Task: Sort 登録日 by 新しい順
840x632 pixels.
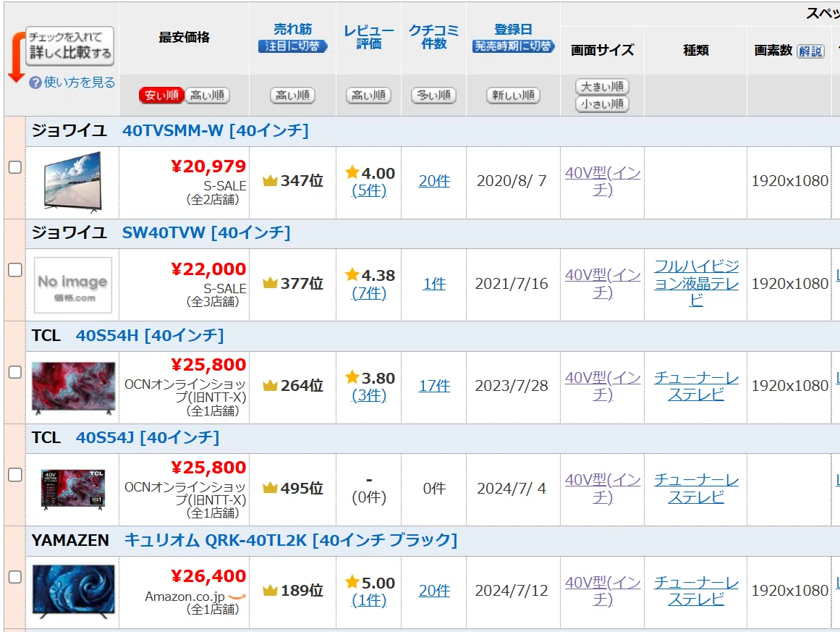Action: [513, 96]
